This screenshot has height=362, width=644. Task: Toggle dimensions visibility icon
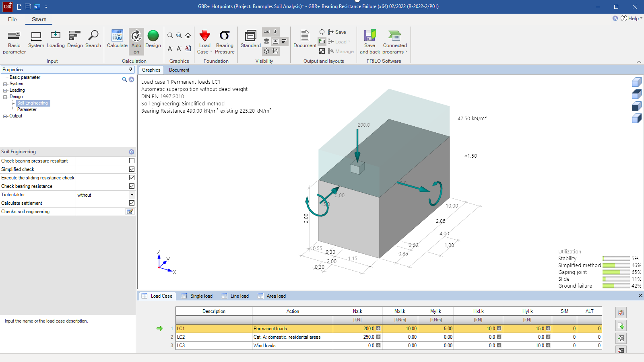[x=266, y=31]
